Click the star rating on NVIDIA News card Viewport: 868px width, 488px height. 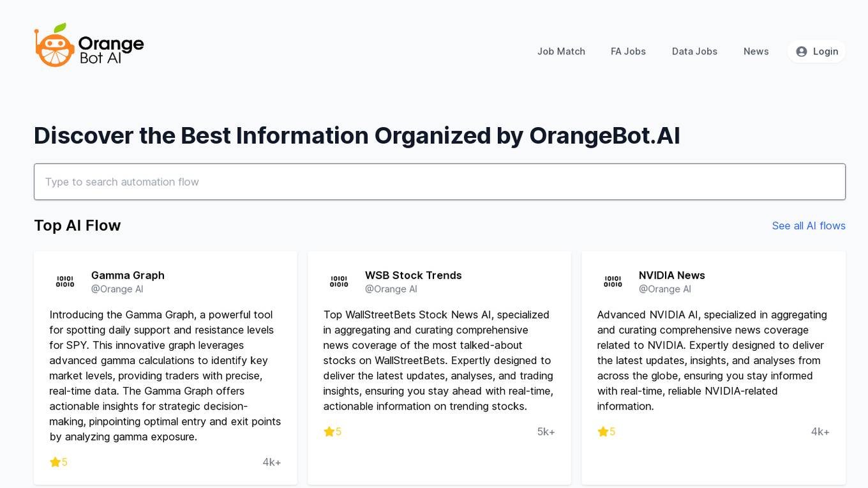[x=606, y=432]
